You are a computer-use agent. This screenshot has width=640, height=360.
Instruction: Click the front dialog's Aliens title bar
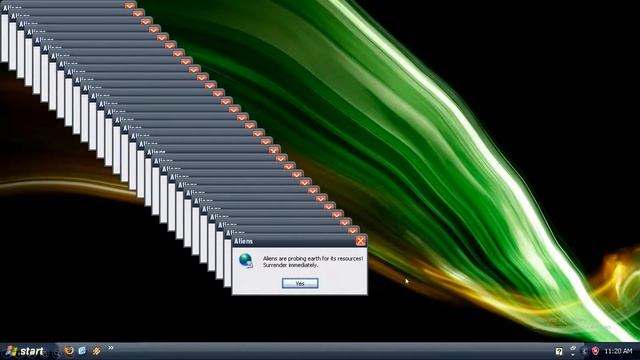pyautogui.click(x=300, y=241)
